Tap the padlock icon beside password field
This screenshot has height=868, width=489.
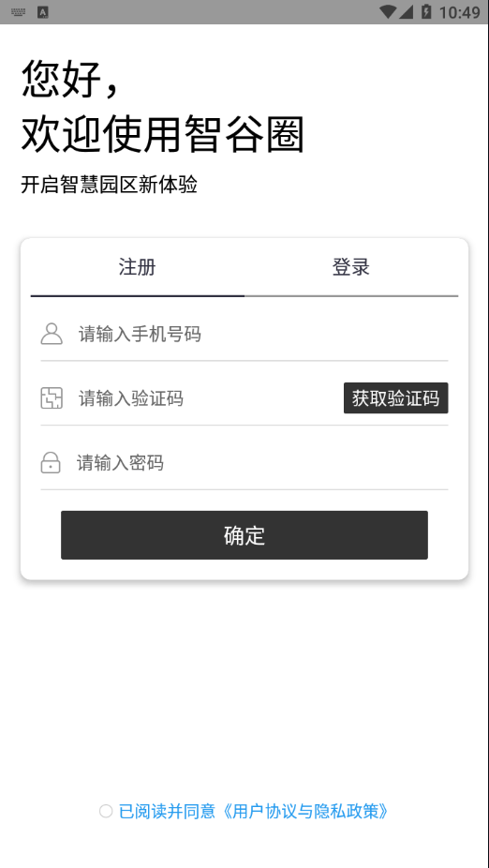coord(51,463)
